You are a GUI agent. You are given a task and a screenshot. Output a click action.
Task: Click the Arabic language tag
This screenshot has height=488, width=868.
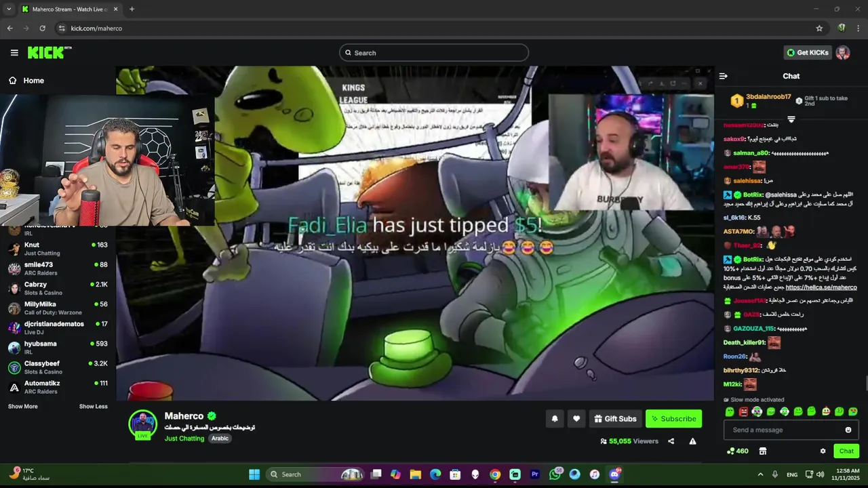(220, 439)
